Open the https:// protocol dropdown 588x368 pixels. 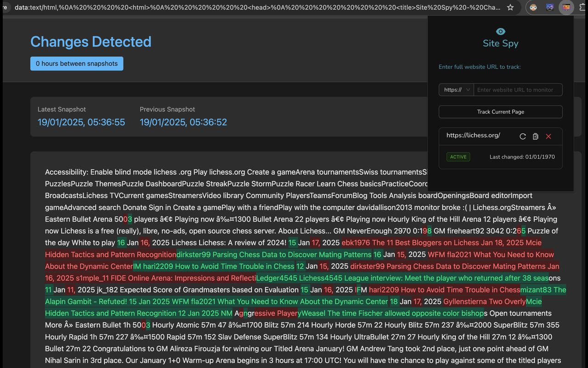[455, 90]
